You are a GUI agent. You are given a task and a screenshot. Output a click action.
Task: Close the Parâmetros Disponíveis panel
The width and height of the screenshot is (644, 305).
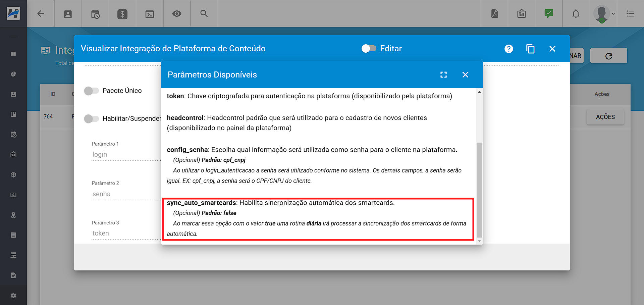coord(465,74)
